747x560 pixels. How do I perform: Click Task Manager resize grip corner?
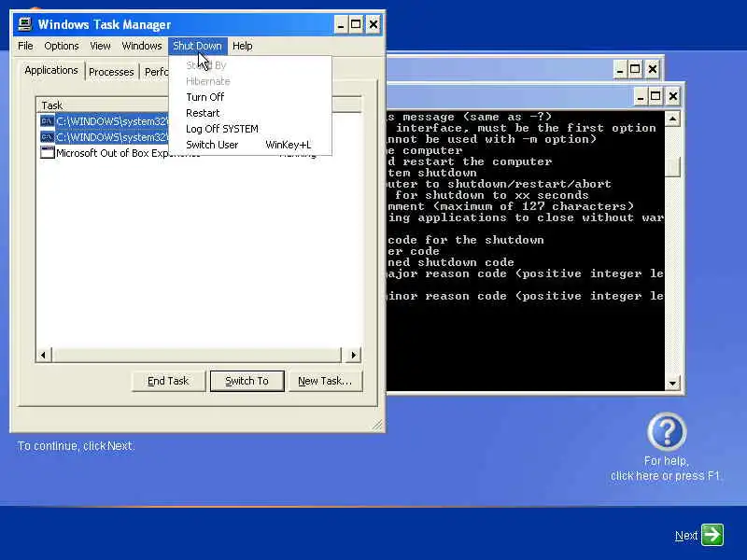[377, 425]
